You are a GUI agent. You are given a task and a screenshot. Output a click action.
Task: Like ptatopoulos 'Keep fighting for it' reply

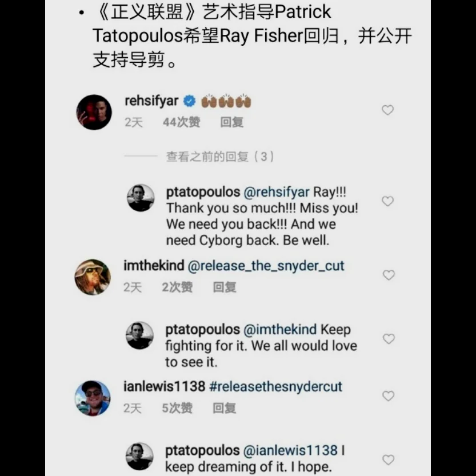[388, 339]
